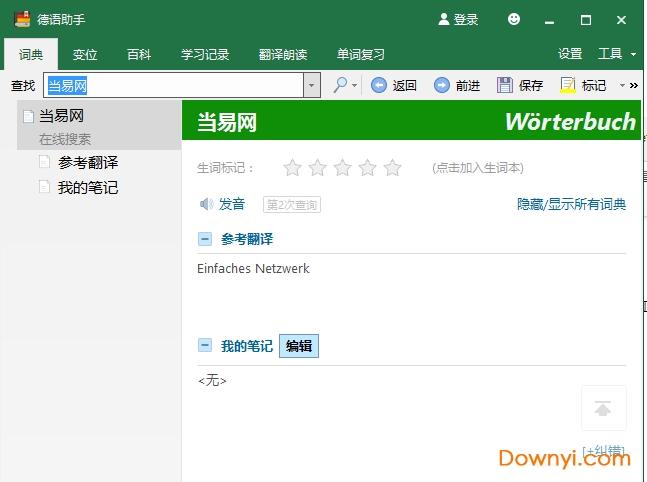The image size is (647, 482).
Task: Click the 前进 forward arrow icon
Action: [x=441, y=86]
